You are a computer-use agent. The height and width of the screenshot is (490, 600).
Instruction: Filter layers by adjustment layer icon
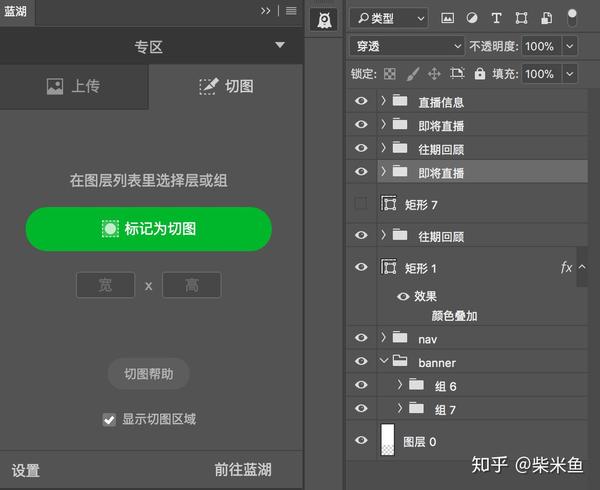click(472, 18)
